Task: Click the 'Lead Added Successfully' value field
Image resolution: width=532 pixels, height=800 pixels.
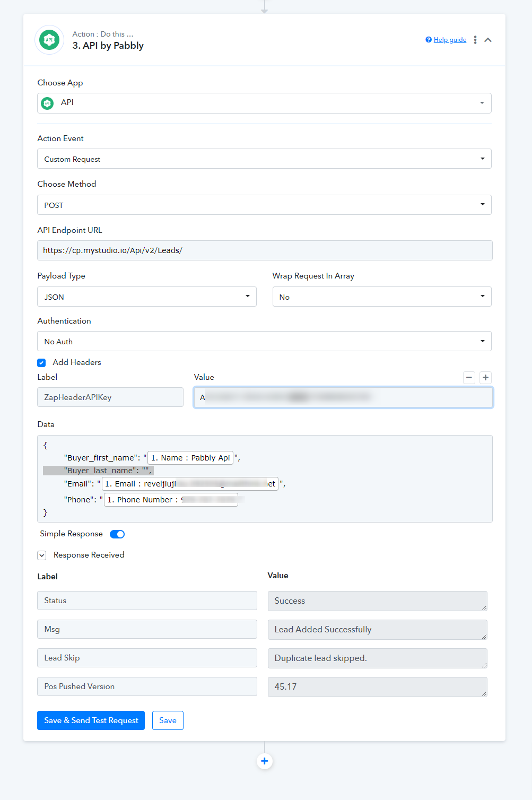Action: pos(378,630)
